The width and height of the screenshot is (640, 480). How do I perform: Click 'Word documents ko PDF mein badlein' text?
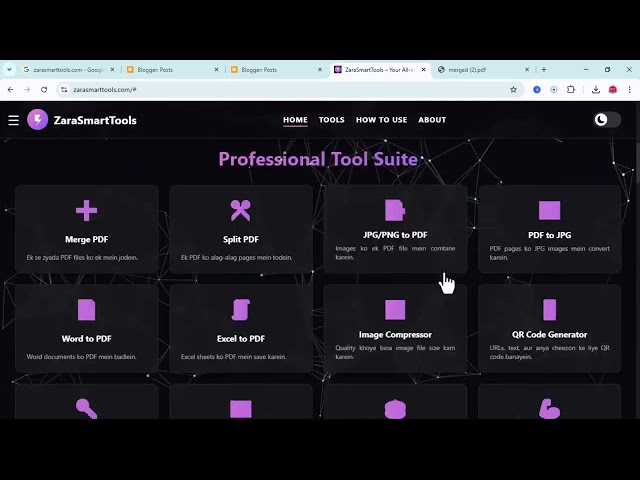tap(81, 357)
